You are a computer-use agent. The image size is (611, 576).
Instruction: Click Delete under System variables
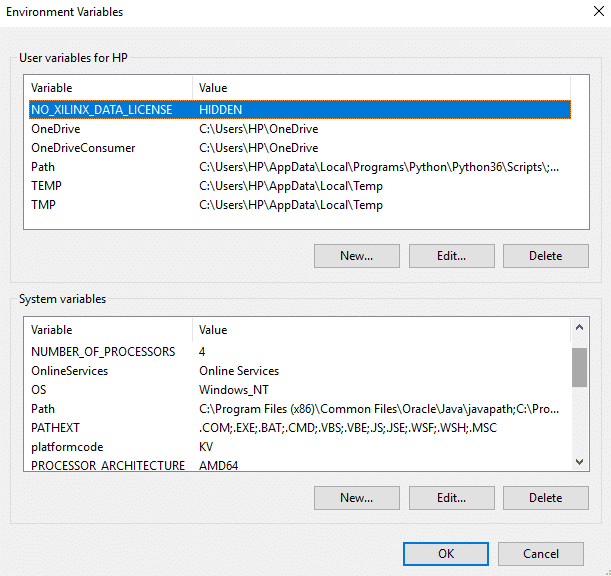(x=545, y=498)
